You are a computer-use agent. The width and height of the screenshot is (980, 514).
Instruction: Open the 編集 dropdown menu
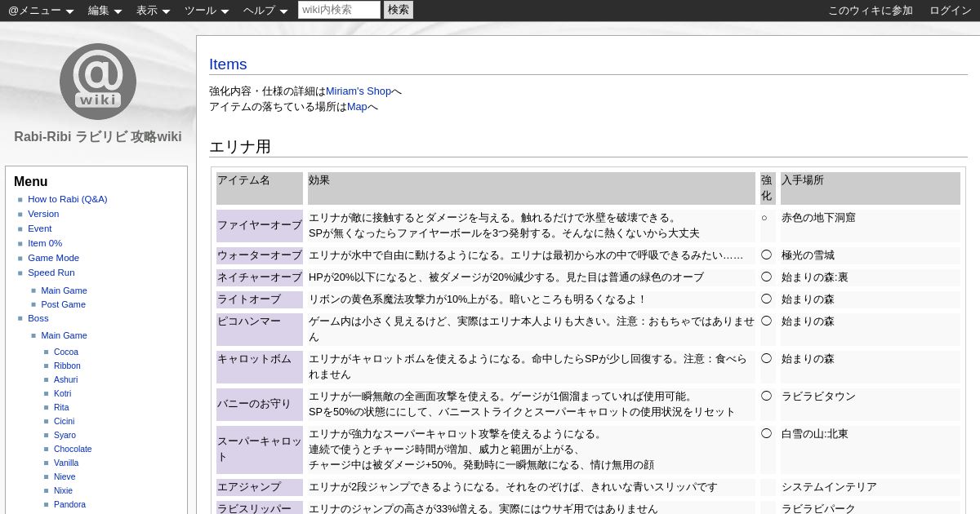[x=105, y=11]
